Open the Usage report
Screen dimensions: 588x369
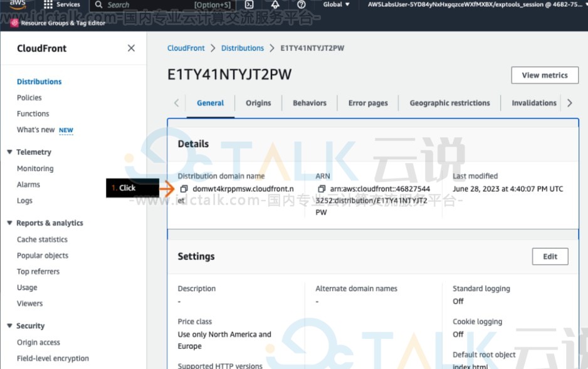[x=27, y=288]
